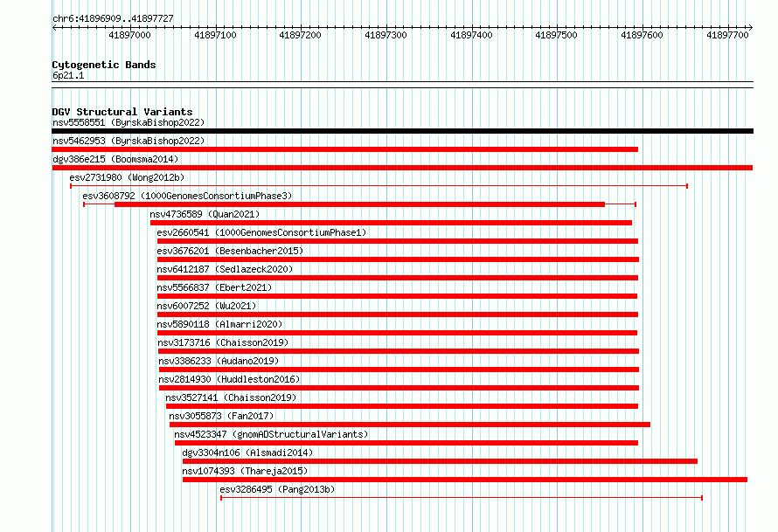Click the ruler's left end arrow
This screenshot has height=532, width=778.
pyautogui.click(x=54, y=28)
